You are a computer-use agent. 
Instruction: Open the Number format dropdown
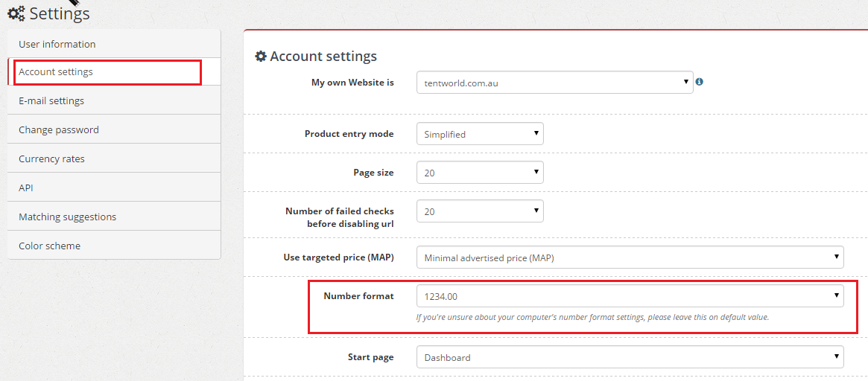pyautogui.click(x=630, y=296)
